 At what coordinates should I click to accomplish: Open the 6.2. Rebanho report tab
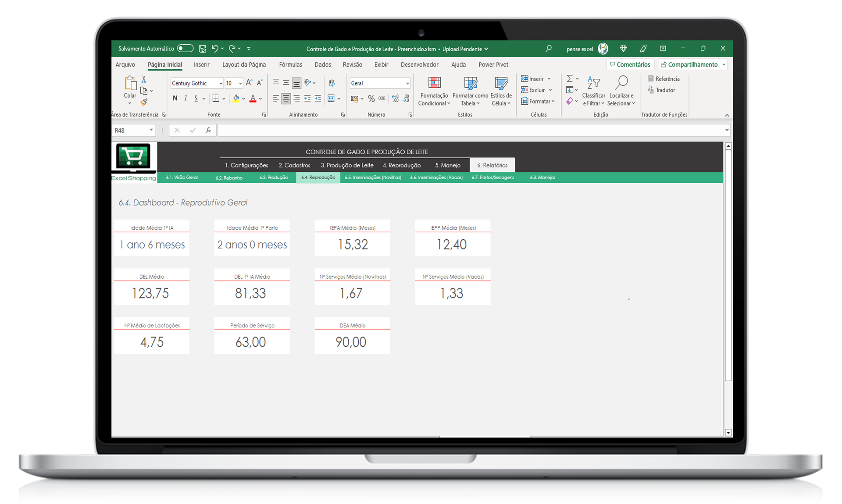pyautogui.click(x=229, y=177)
